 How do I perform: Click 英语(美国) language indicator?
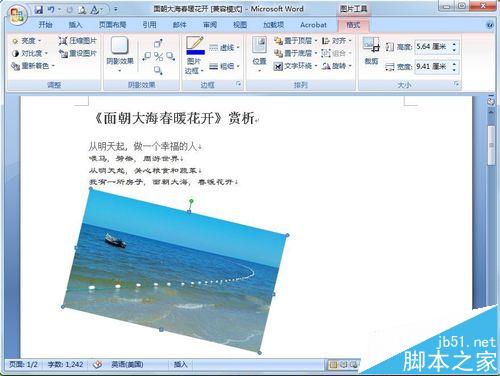[x=127, y=364]
